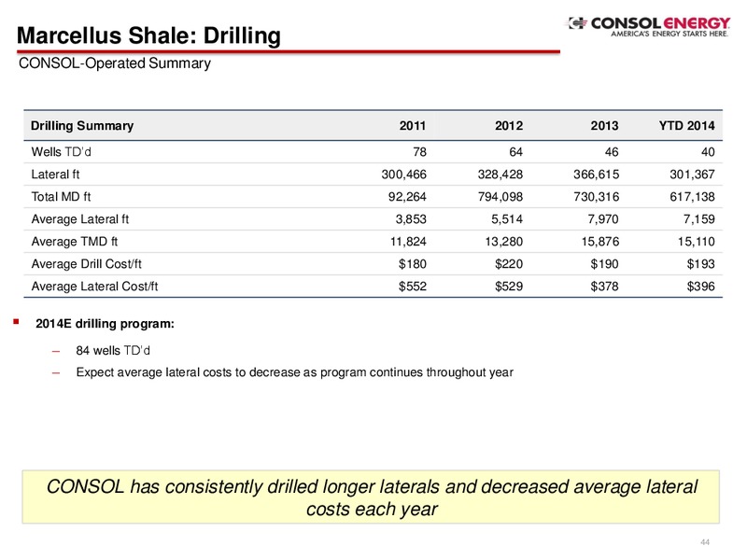Click the slide page number 44

705,542
